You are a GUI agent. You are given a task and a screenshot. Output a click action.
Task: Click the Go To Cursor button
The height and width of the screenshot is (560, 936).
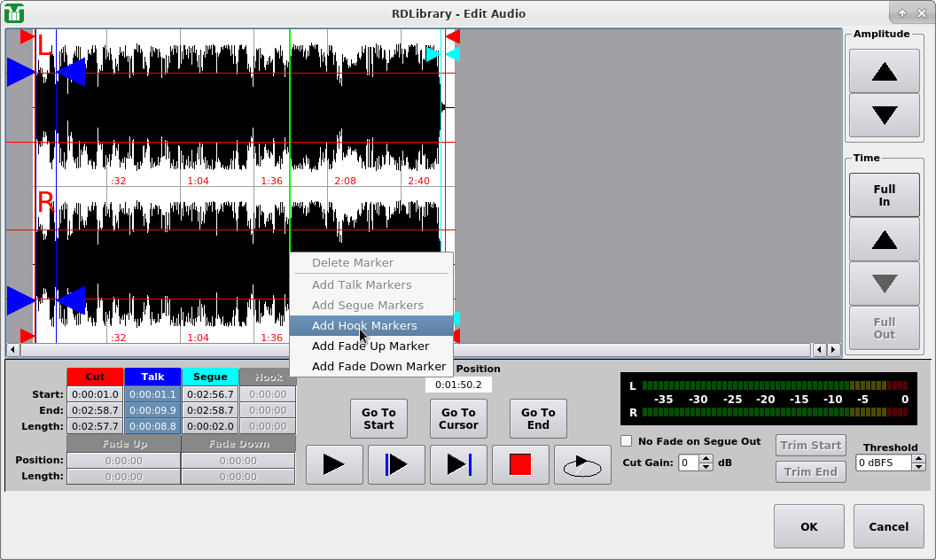[458, 419]
